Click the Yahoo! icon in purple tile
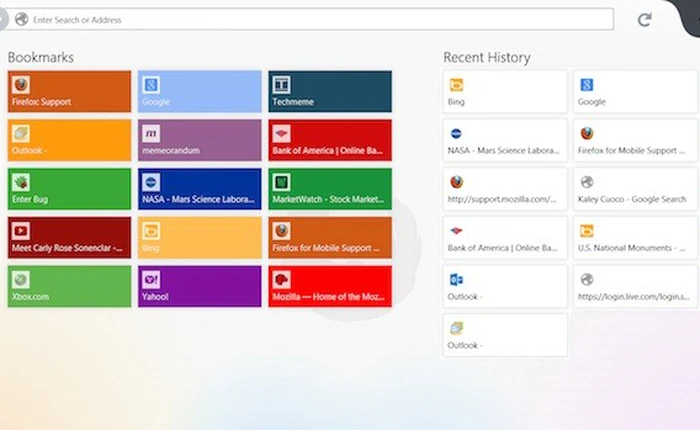700x430 pixels. coord(151,280)
